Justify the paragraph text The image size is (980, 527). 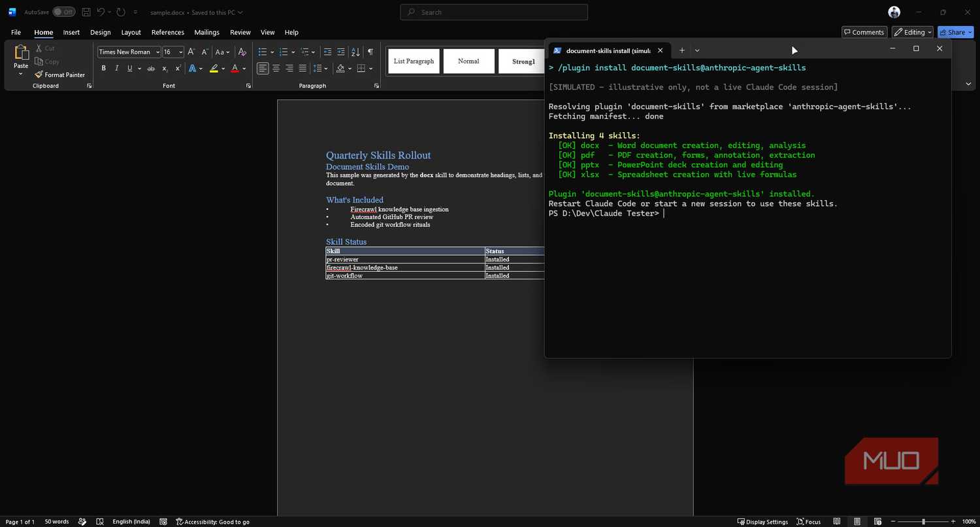pos(302,68)
